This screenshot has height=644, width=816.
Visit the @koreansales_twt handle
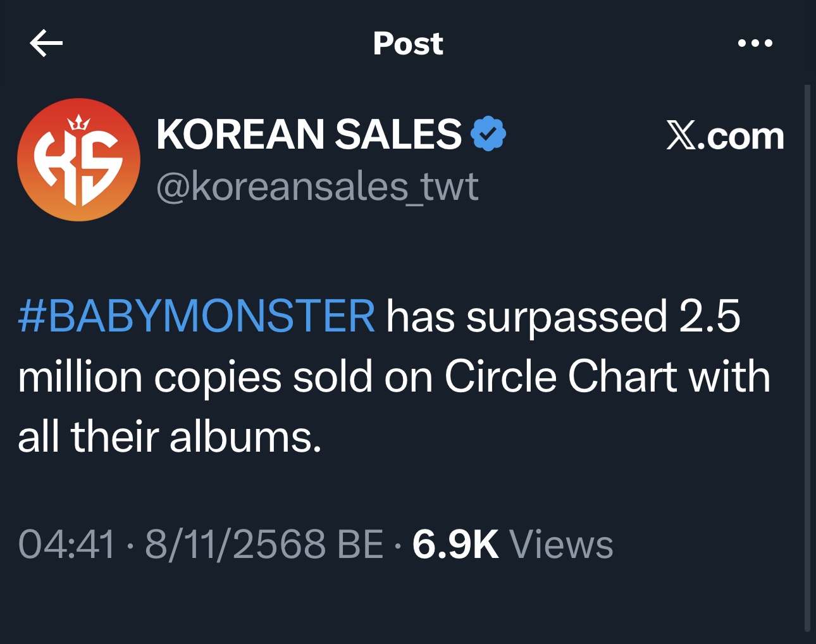(x=317, y=187)
